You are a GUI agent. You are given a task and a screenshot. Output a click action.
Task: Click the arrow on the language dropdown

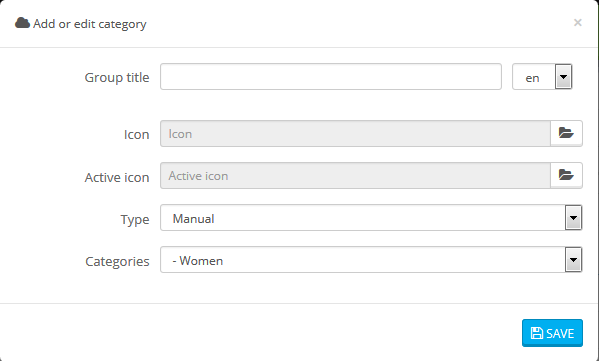coord(563,77)
